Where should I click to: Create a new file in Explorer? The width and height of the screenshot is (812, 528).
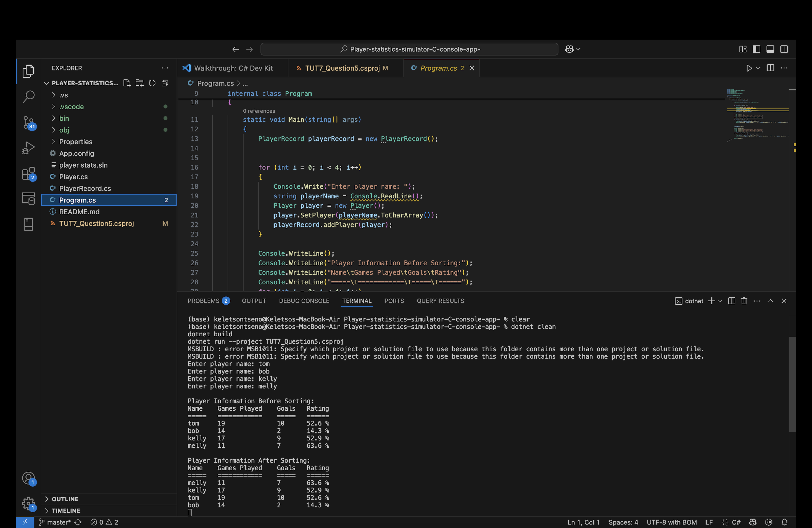pyautogui.click(x=127, y=83)
